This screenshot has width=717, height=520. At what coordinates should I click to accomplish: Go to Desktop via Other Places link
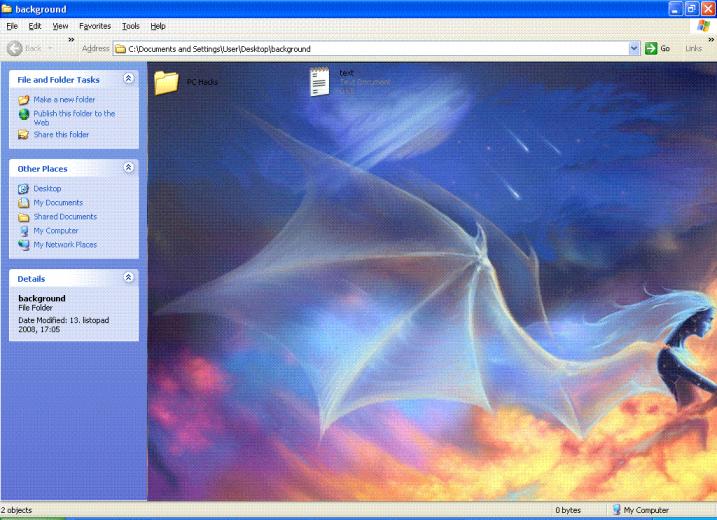point(47,188)
